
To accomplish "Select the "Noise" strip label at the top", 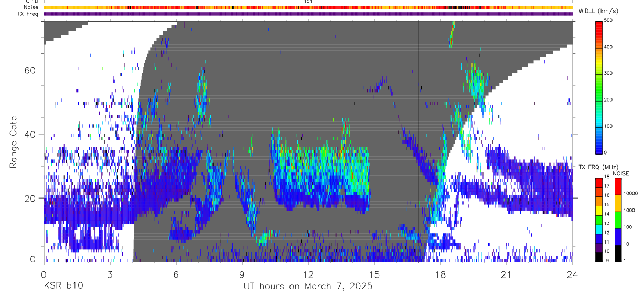I will coord(31,7).
